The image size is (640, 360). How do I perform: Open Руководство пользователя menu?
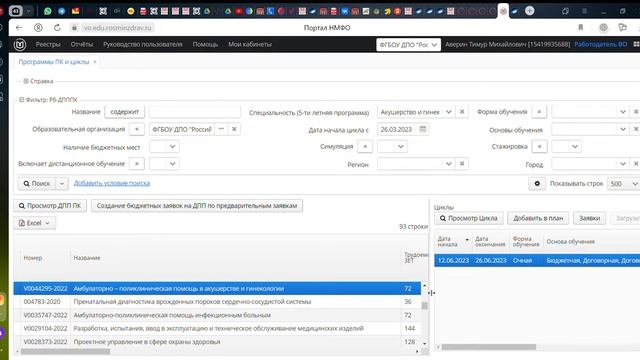tap(143, 44)
